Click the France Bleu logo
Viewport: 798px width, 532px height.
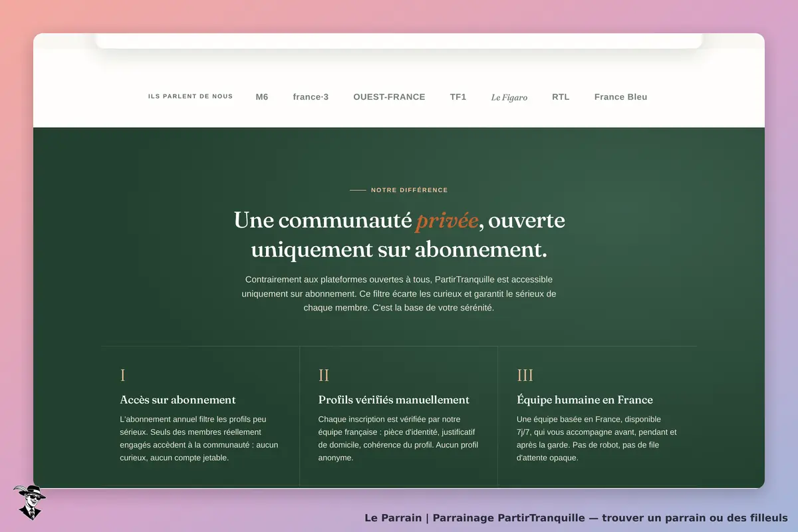[620, 97]
